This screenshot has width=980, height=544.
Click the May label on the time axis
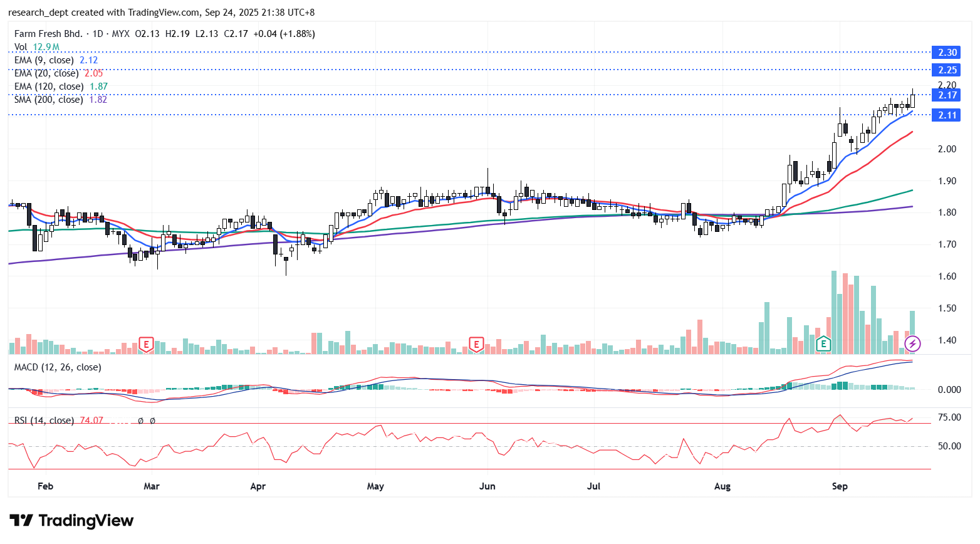pos(375,486)
